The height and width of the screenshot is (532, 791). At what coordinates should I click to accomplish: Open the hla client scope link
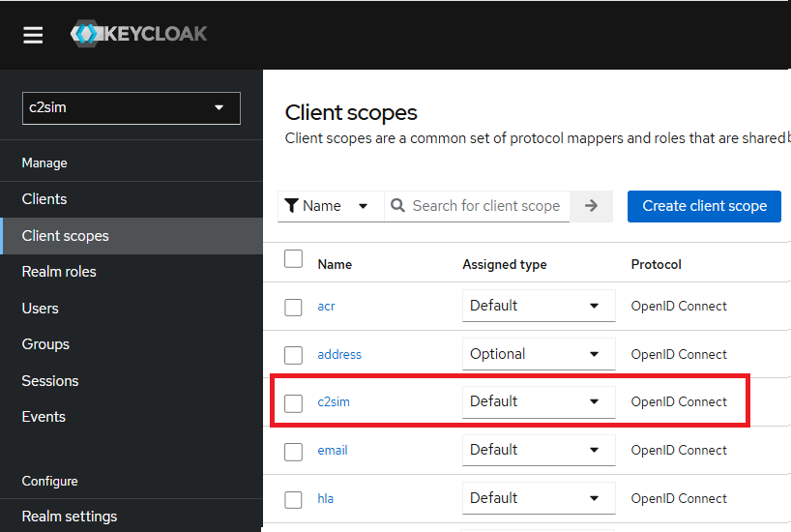pos(326,499)
